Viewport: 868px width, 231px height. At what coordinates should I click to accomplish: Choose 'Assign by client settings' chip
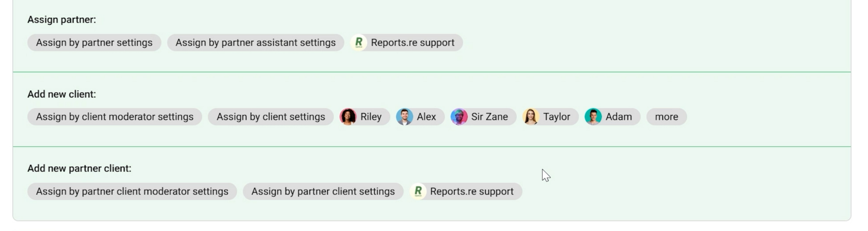pyautogui.click(x=270, y=117)
